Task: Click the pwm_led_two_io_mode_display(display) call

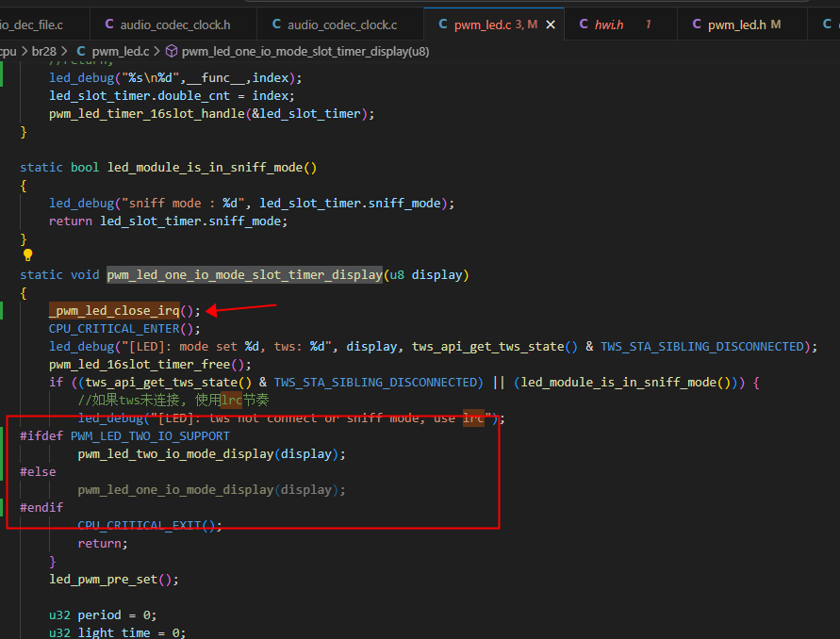Action: (211, 453)
